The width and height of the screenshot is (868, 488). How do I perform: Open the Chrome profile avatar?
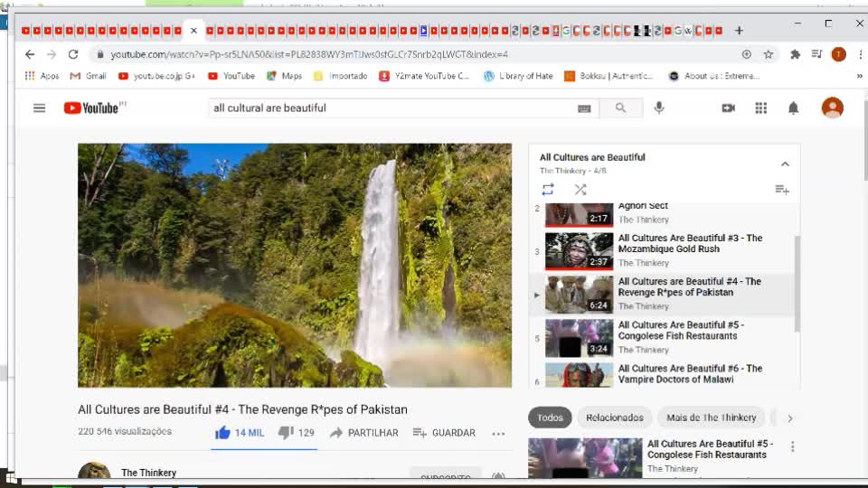coord(839,54)
